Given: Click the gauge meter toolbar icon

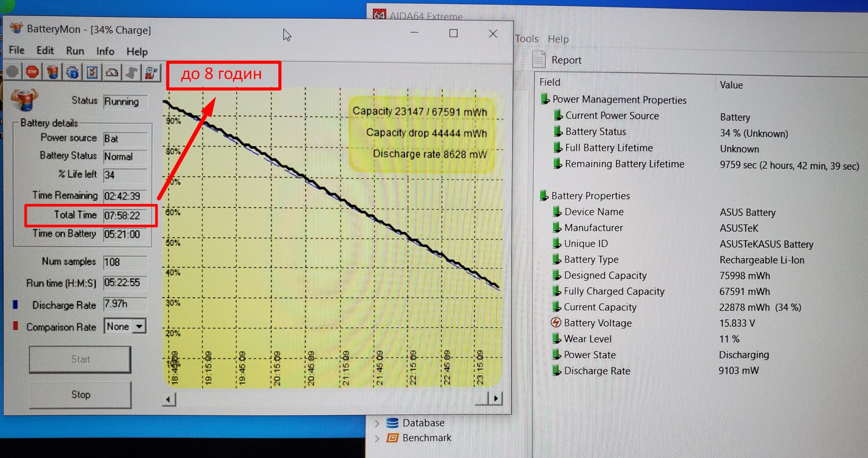Looking at the screenshot, I should click(x=112, y=72).
